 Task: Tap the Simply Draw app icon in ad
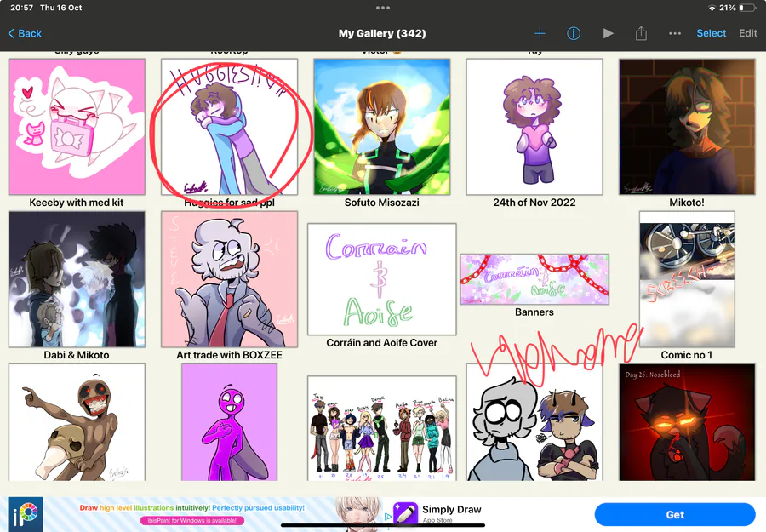[x=405, y=514]
